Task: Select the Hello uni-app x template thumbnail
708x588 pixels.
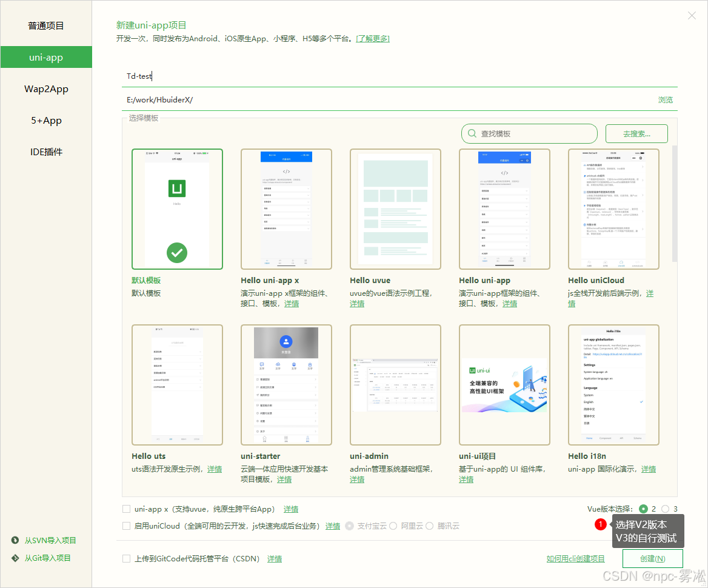Action: point(286,209)
